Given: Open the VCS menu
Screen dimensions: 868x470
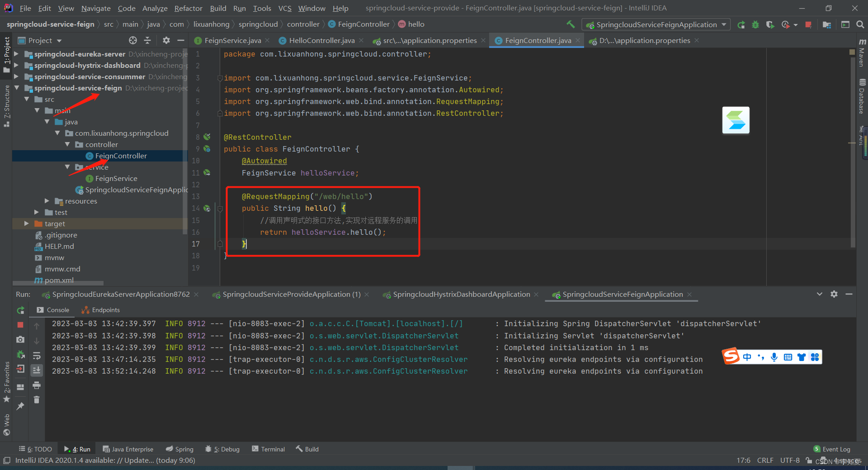Looking at the screenshot, I should (284, 8).
